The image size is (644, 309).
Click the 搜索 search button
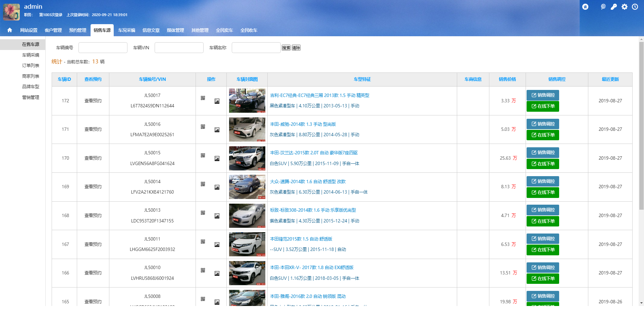[286, 48]
